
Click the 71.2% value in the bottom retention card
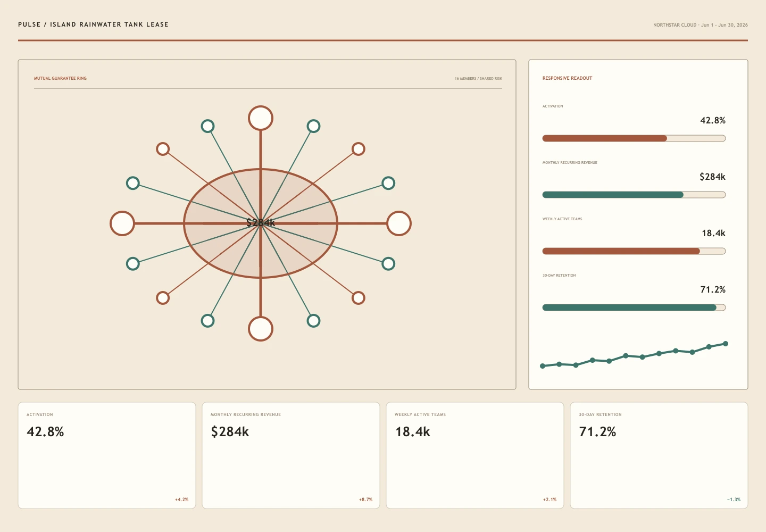click(597, 431)
